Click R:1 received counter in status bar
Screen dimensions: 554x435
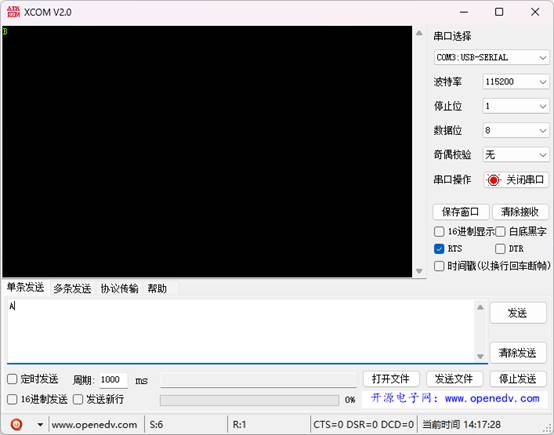click(x=239, y=424)
